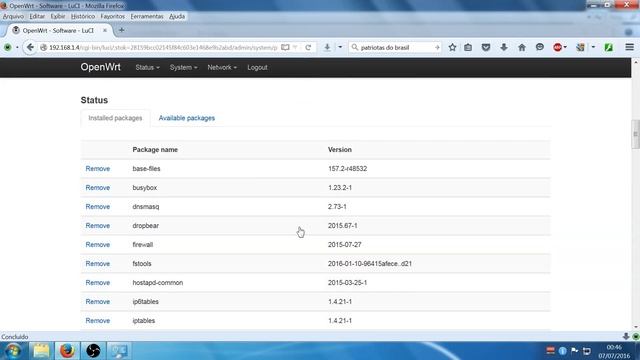Click the green security shield icon by back button
640x360 pixels.
click(x=7, y=47)
